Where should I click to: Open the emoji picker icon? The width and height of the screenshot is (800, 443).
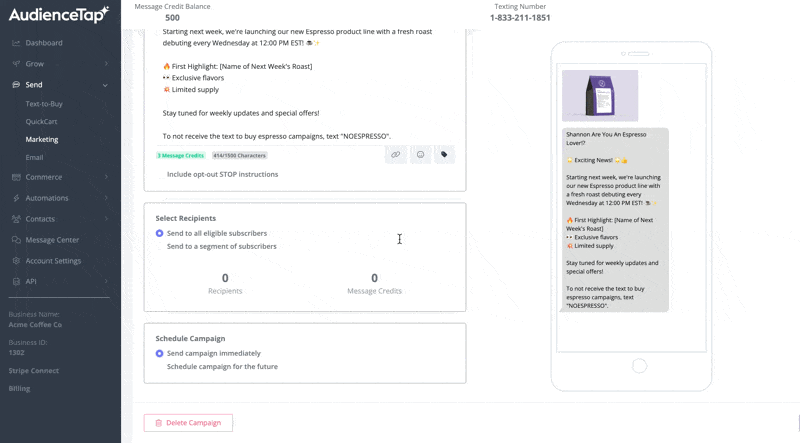(x=420, y=155)
